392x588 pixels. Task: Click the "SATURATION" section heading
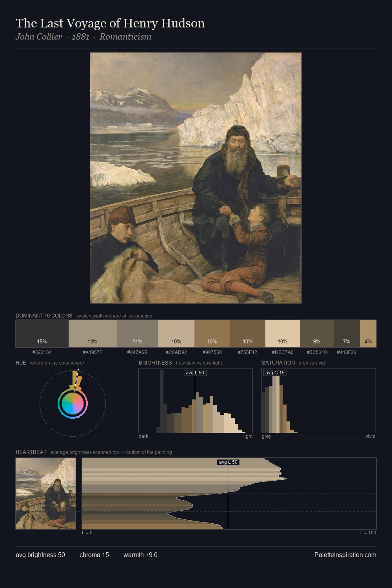click(x=278, y=363)
